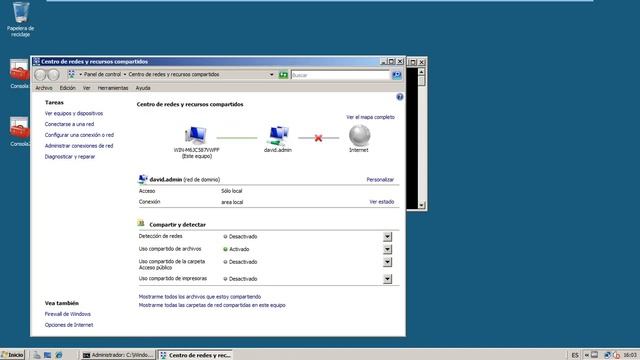Open Firewall de Windows link

click(x=68, y=314)
